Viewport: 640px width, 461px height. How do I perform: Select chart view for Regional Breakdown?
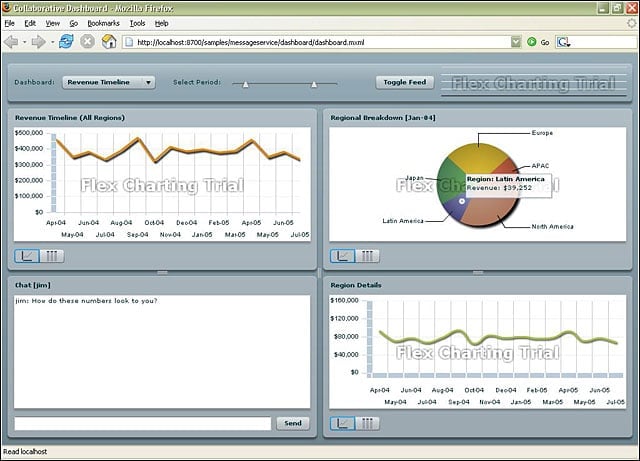(x=342, y=256)
